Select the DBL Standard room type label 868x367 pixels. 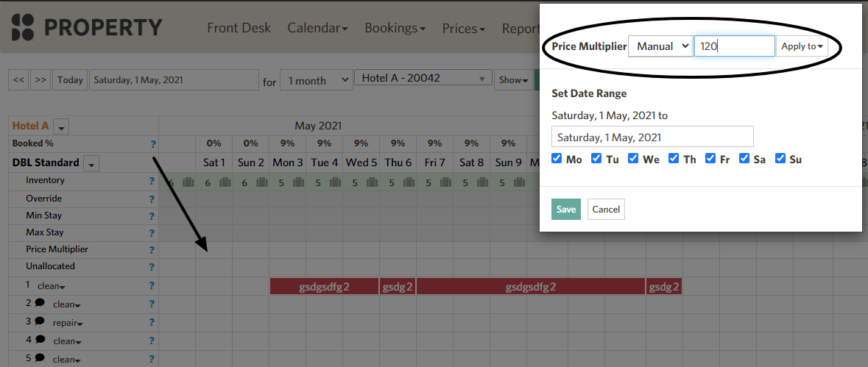(x=46, y=163)
